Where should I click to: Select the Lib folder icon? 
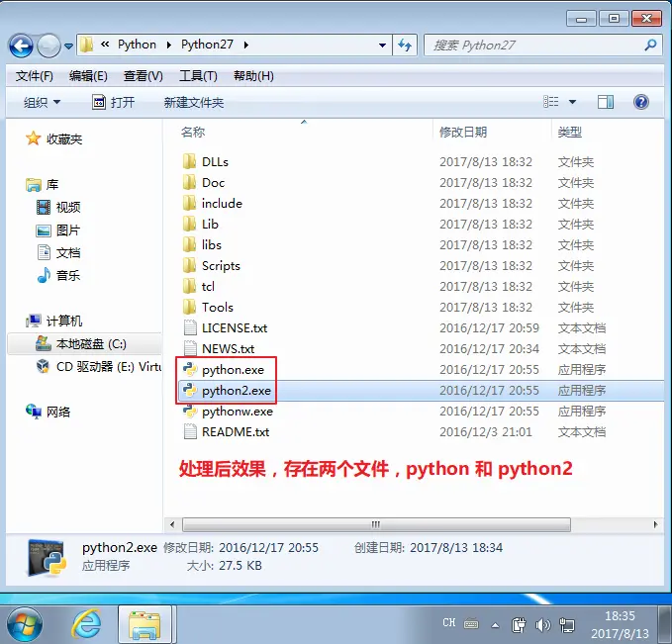[x=189, y=225]
